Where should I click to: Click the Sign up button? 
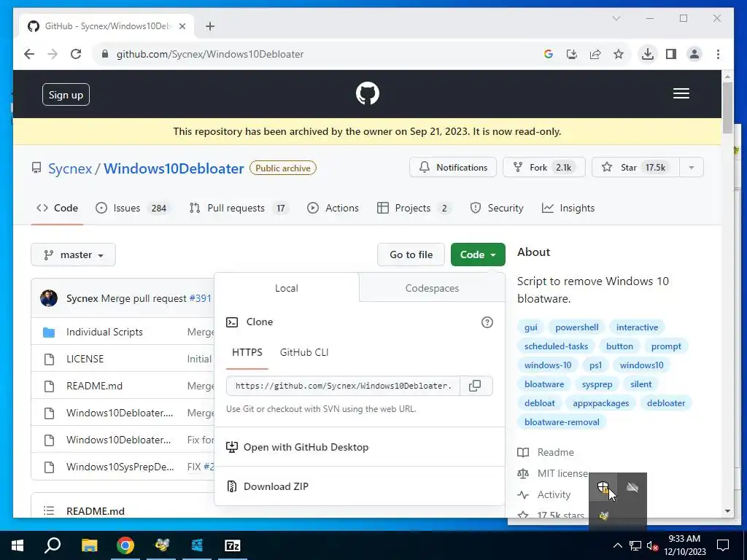(66, 95)
